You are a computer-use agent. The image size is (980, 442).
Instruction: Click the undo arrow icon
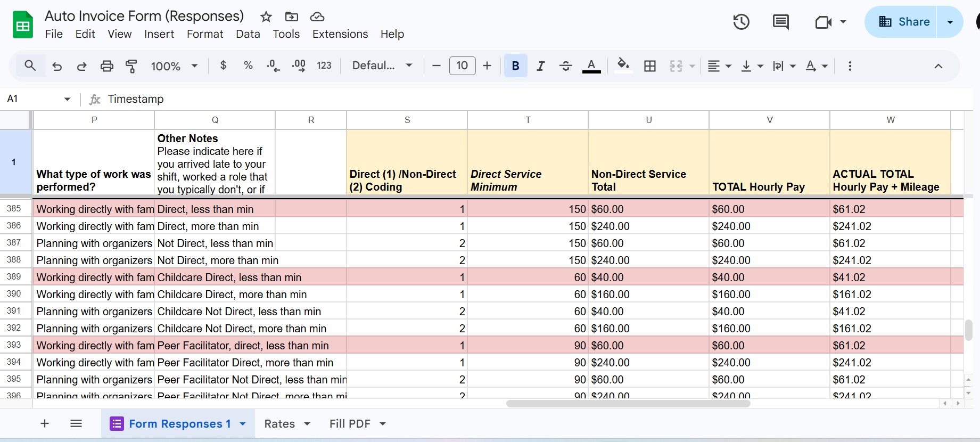click(x=57, y=66)
